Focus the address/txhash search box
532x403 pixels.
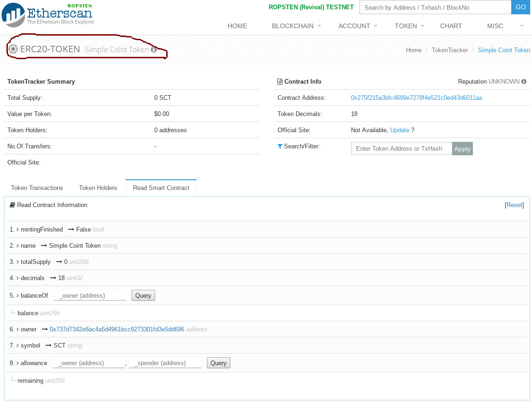point(435,7)
